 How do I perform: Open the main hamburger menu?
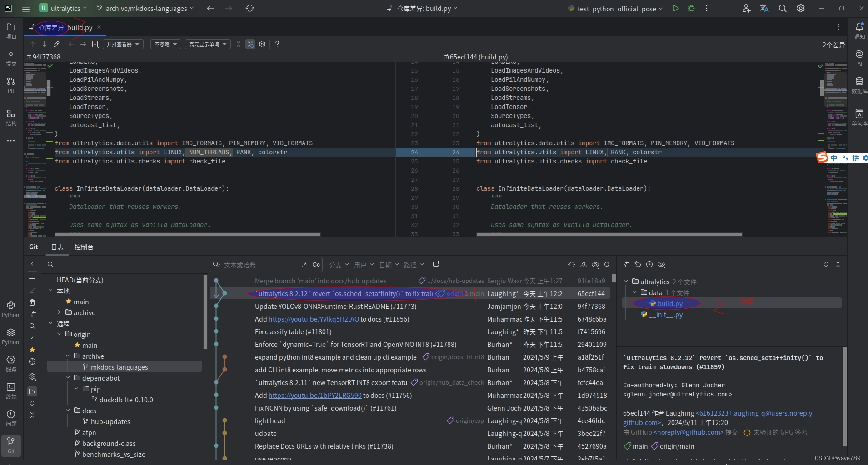(26, 8)
